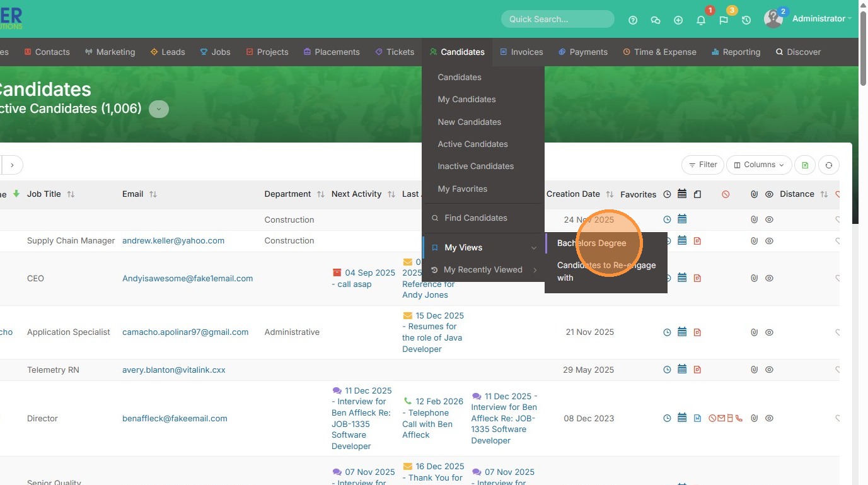Click the calendar icon in the CEO row

[x=682, y=278]
